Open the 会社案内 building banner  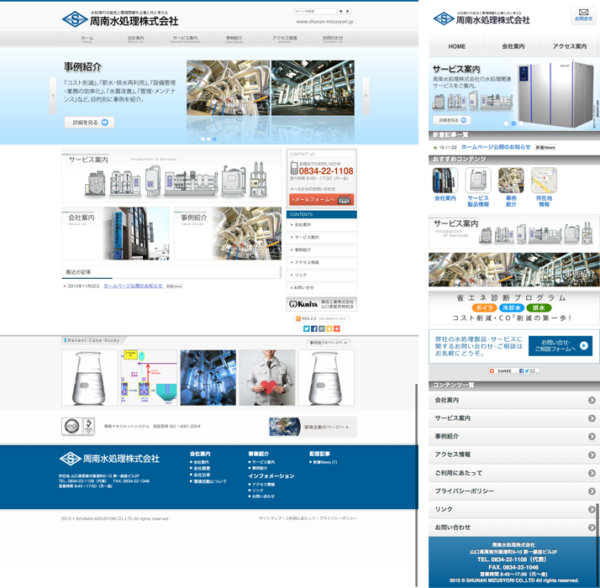point(116,233)
